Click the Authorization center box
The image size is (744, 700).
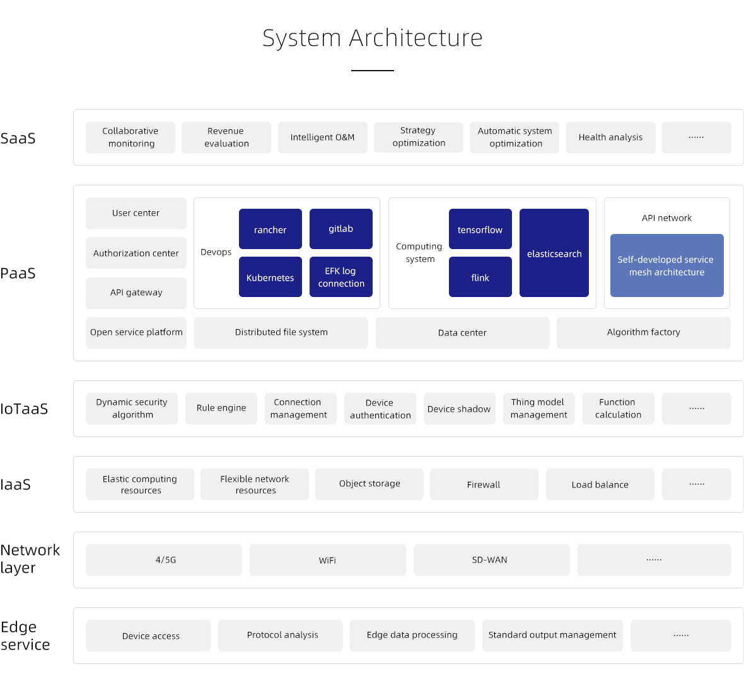pyautogui.click(x=136, y=253)
